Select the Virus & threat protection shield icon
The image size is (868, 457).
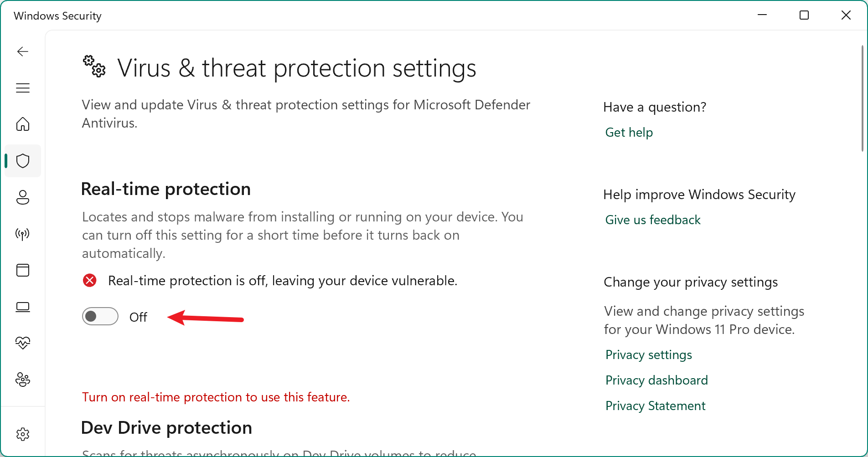[22, 160]
